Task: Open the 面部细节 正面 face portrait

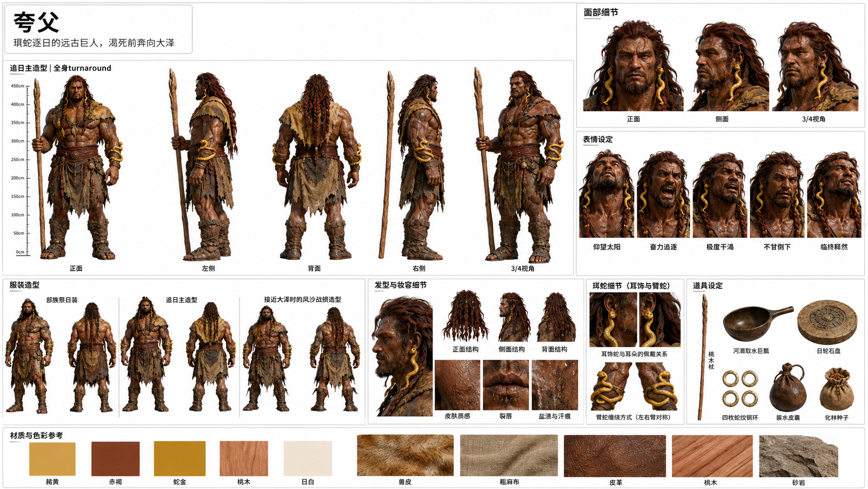Action: point(633,66)
